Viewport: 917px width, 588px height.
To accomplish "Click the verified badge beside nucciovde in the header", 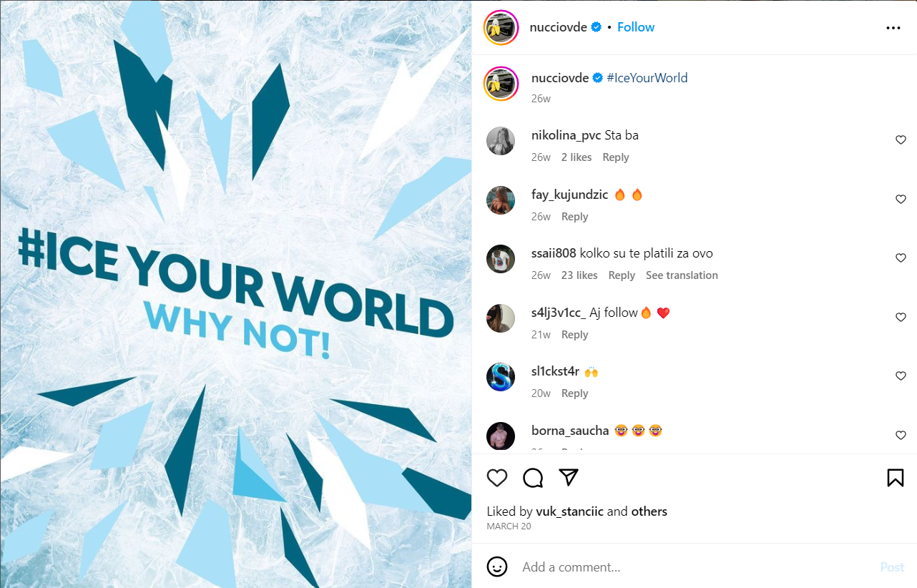I will pyautogui.click(x=595, y=27).
